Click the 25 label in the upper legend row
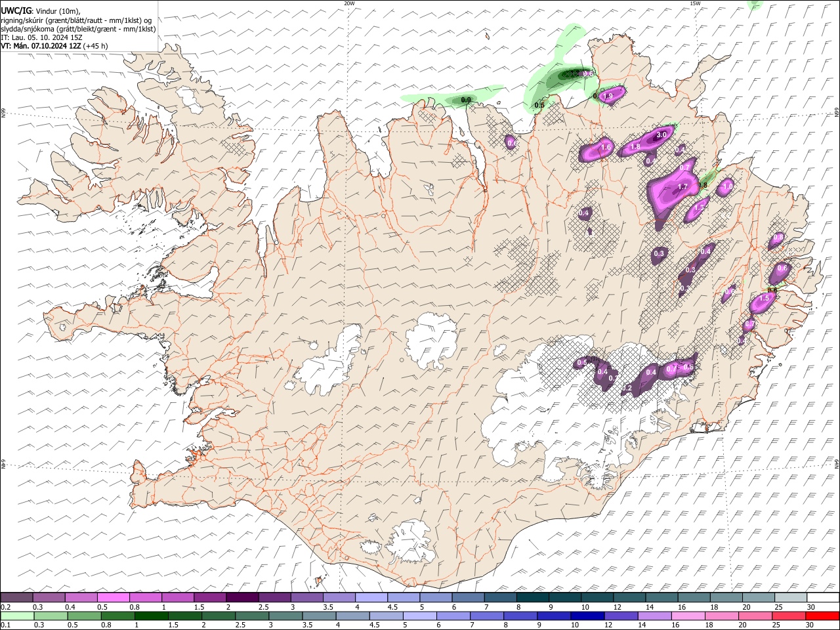 [778, 607]
